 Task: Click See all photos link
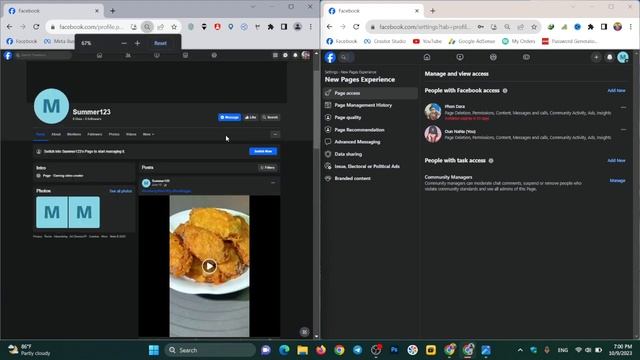[x=120, y=191]
